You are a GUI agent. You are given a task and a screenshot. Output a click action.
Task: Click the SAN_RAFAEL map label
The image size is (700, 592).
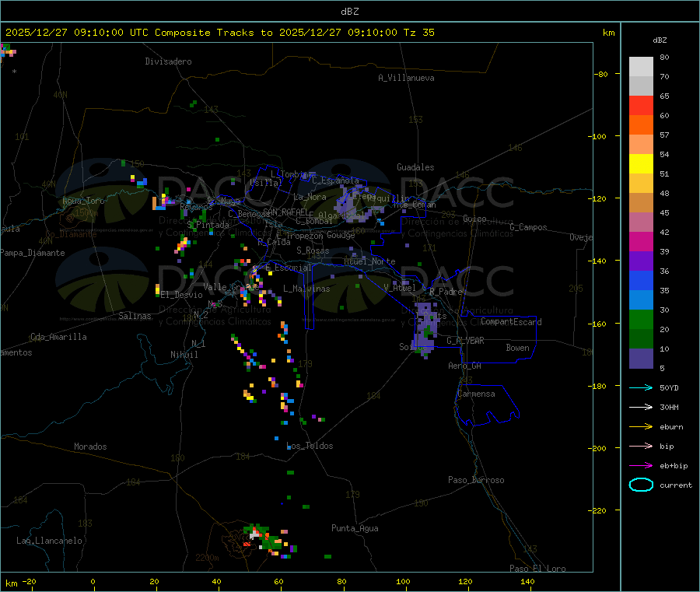pos(285,212)
